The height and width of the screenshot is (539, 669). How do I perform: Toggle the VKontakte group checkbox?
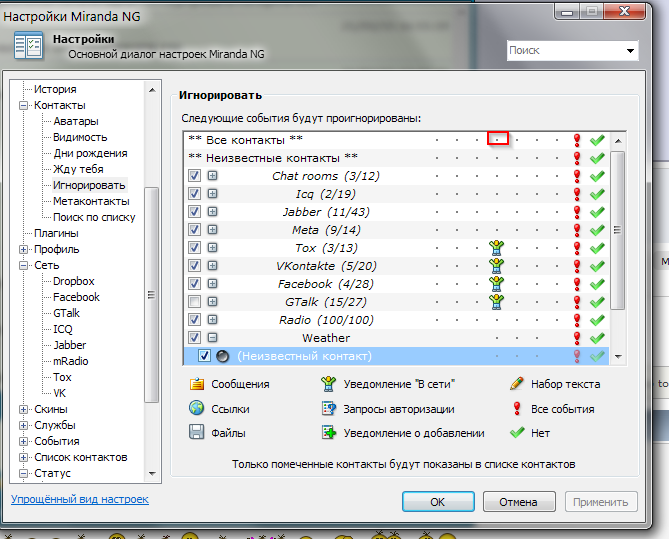click(x=195, y=265)
